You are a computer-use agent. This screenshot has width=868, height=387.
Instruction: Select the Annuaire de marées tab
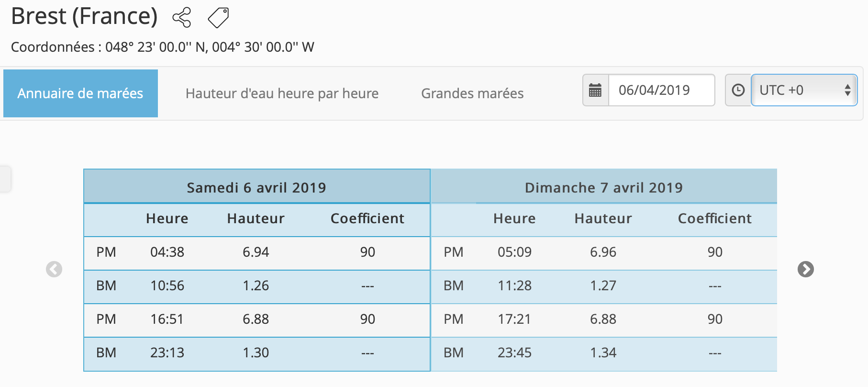point(80,93)
